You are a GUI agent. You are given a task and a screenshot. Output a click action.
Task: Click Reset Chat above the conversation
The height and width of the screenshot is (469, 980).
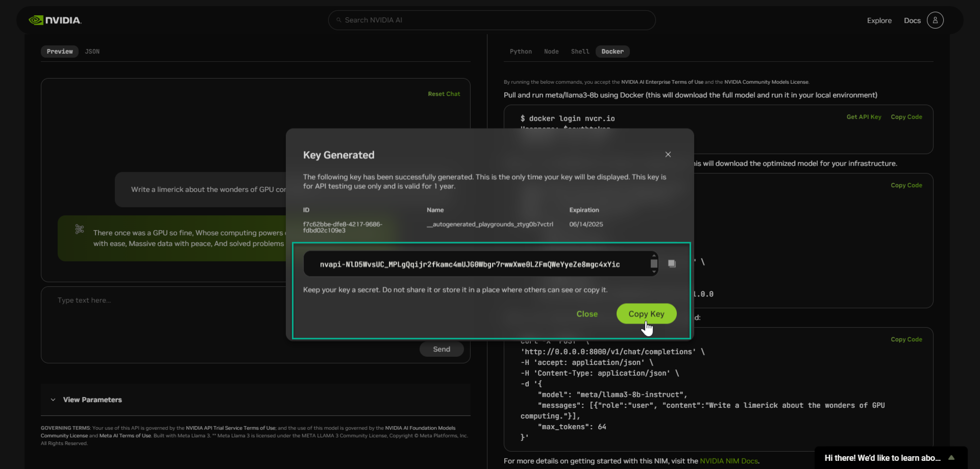[444, 94]
